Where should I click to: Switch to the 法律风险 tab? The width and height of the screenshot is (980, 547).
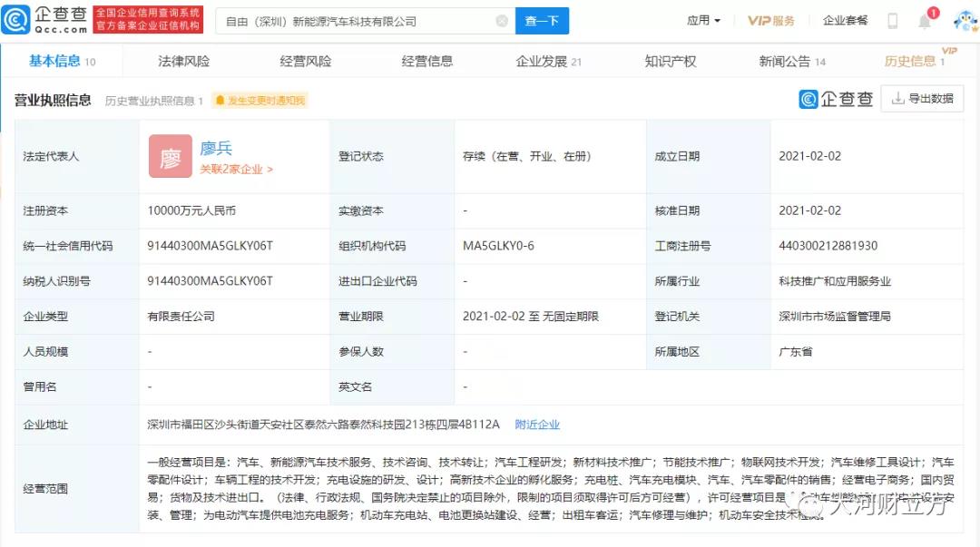click(x=183, y=61)
